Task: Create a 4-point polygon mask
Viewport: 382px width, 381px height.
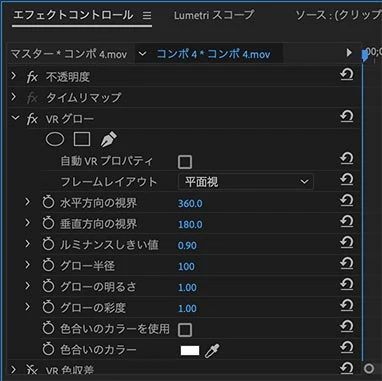Action: (x=82, y=139)
